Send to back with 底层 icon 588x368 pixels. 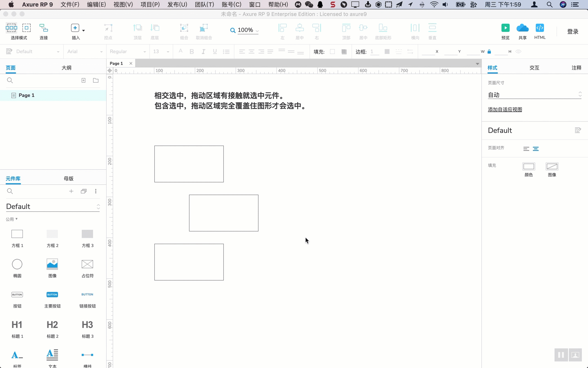click(x=155, y=28)
